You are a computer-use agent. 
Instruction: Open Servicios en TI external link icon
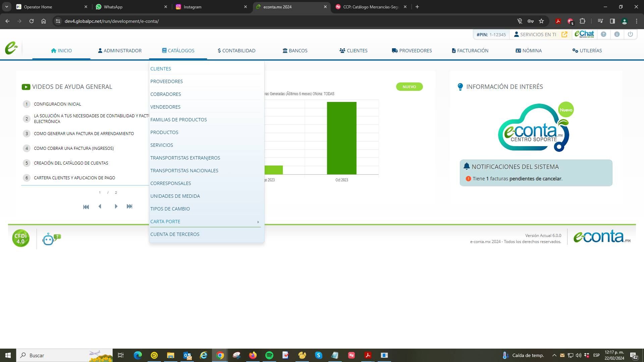point(565,35)
